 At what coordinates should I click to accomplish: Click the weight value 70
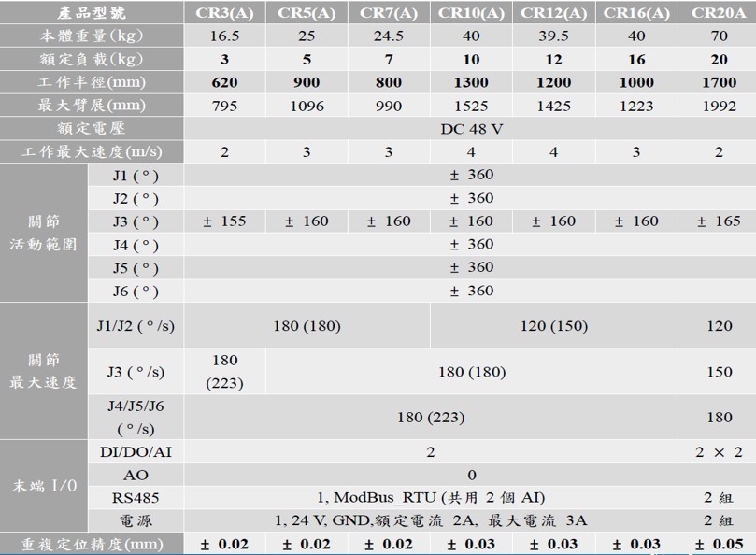(x=719, y=36)
